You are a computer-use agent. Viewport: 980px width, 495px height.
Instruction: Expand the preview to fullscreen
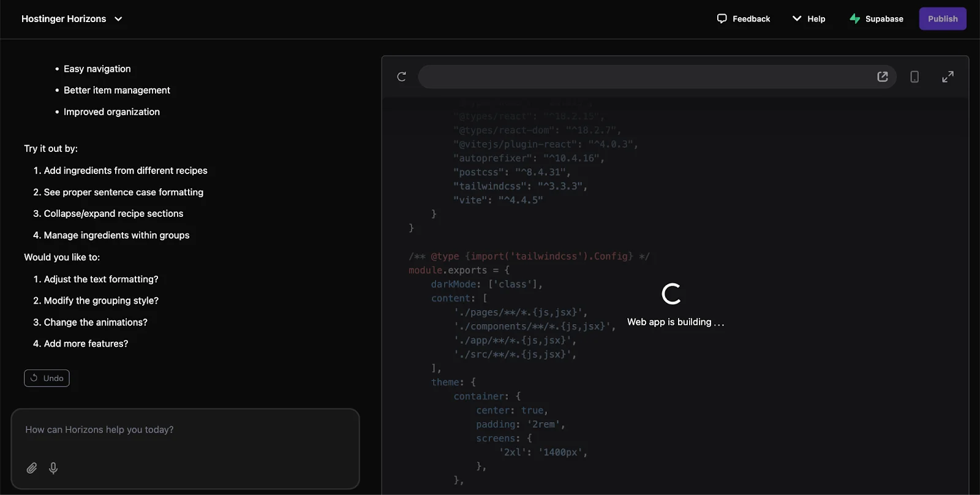point(948,77)
